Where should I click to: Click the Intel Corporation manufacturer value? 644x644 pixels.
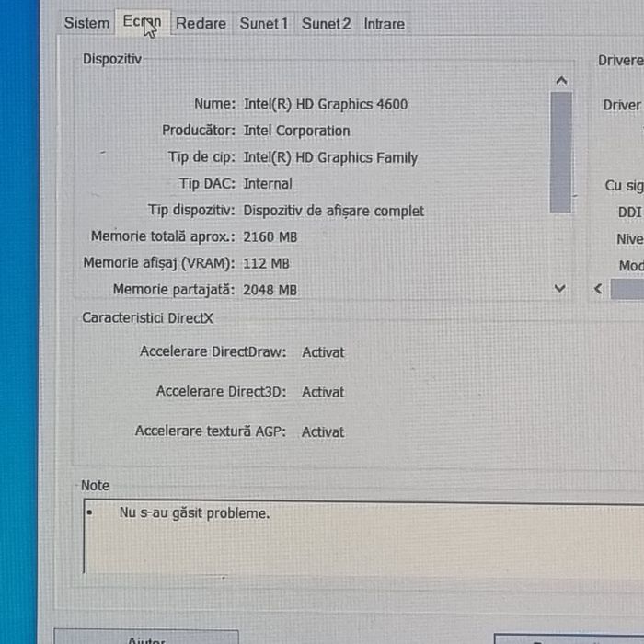pyautogui.click(x=296, y=131)
